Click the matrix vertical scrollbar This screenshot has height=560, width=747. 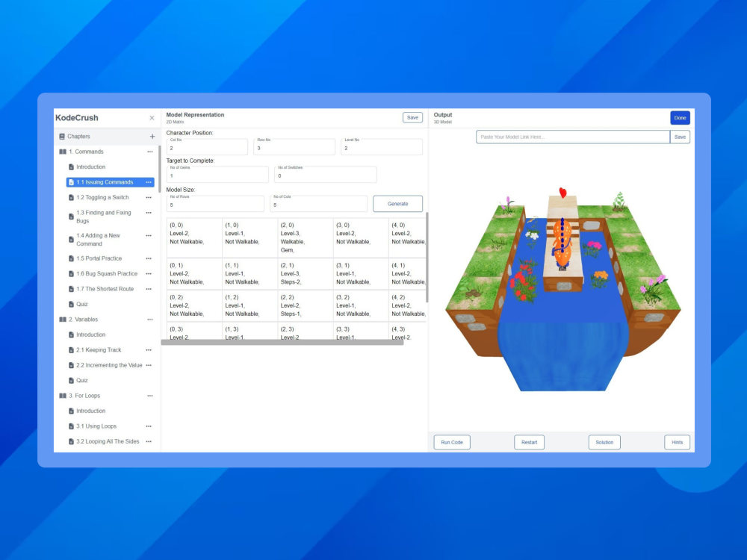click(427, 257)
